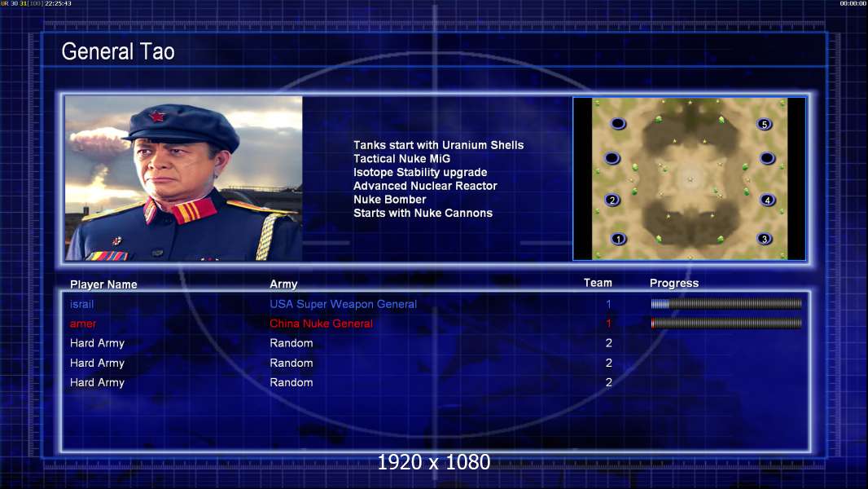The width and height of the screenshot is (868, 489).
Task: Click team number 2 in first Hard Army row
Action: click(x=609, y=343)
